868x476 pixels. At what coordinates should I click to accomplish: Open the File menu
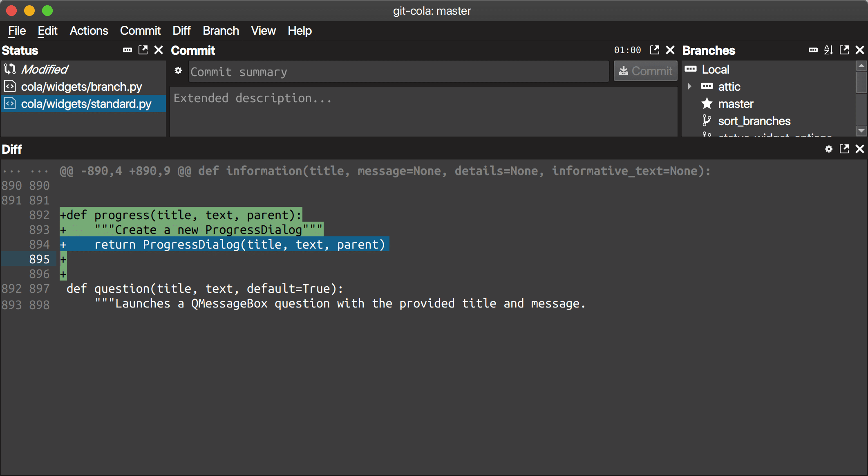tap(17, 31)
